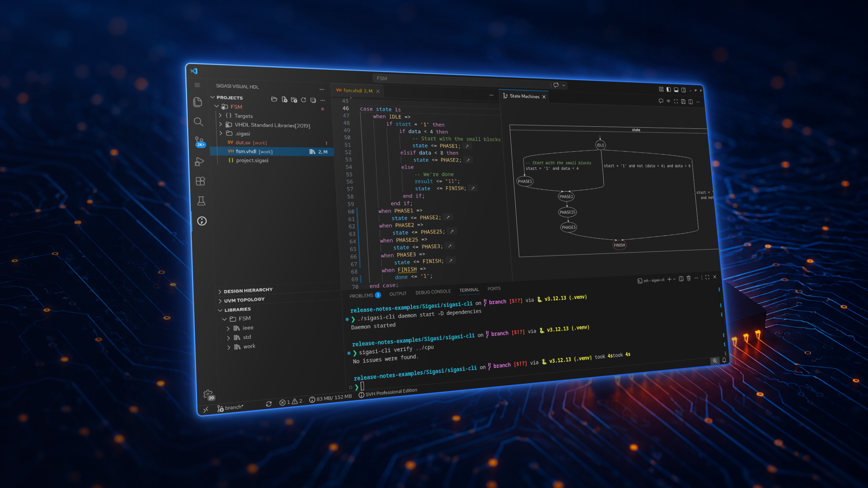Click New Folder icon in Projects header
This screenshot has width=868, height=488.
pyautogui.click(x=294, y=100)
